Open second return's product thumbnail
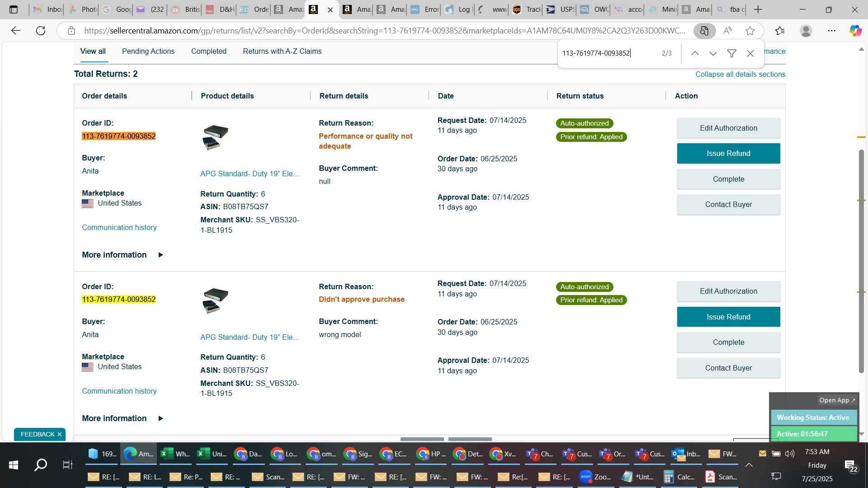The image size is (868, 488). [215, 301]
